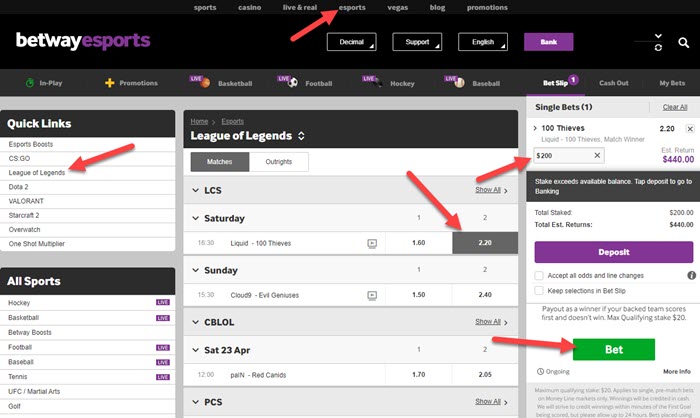The height and width of the screenshot is (418, 700).
Task: Click the Ongoing clock icon
Action: pyautogui.click(x=540, y=372)
